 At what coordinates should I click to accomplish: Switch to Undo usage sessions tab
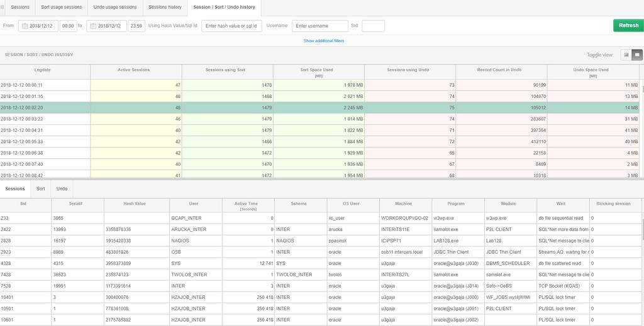[x=115, y=7]
